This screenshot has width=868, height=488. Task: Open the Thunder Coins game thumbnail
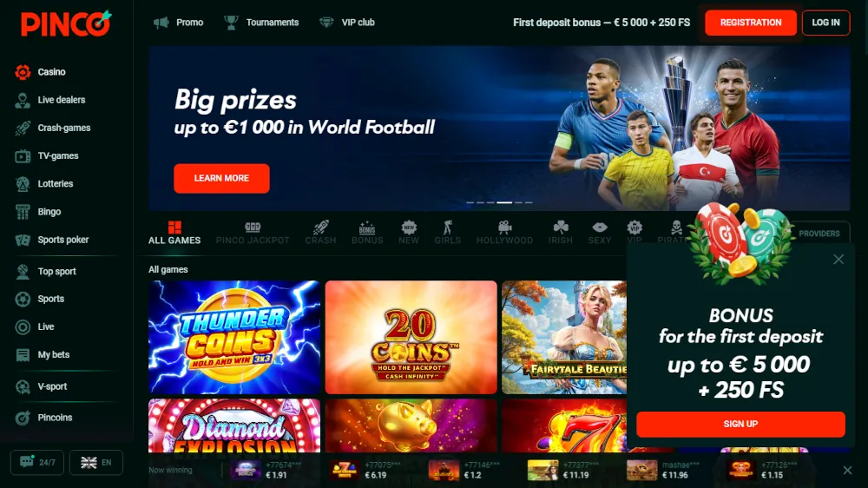tap(234, 337)
